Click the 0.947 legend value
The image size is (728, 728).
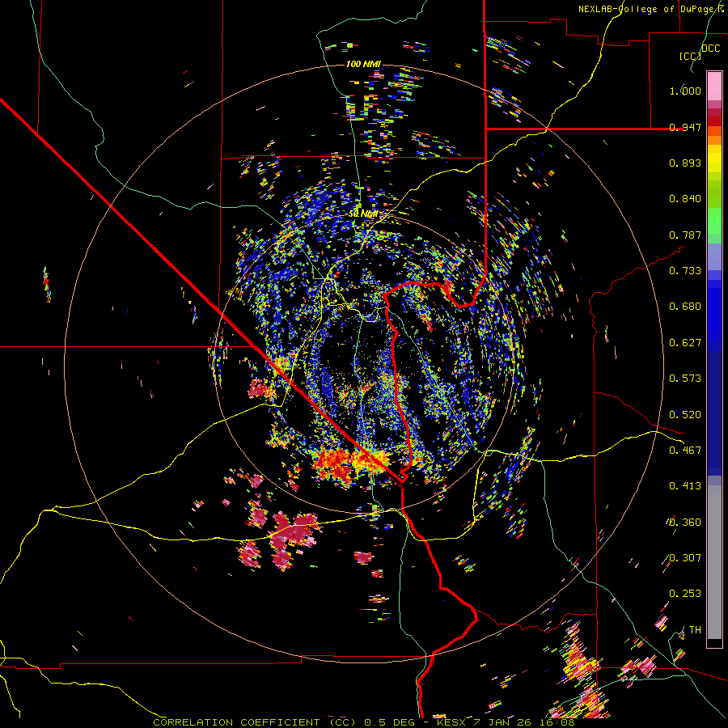[x=685, y=127]
